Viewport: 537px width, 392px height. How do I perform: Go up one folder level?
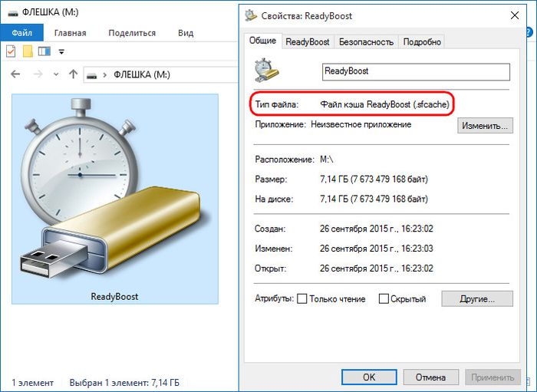coord(73,75)
